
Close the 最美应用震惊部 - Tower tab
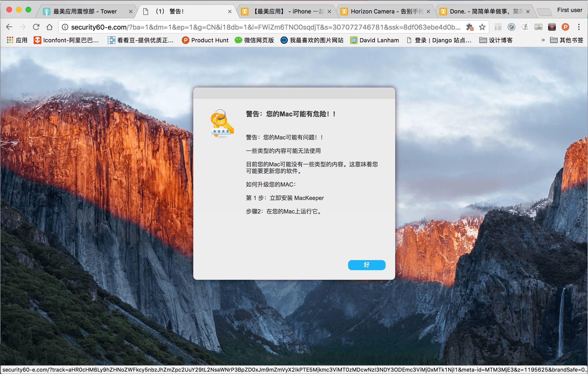click(131, 12)
